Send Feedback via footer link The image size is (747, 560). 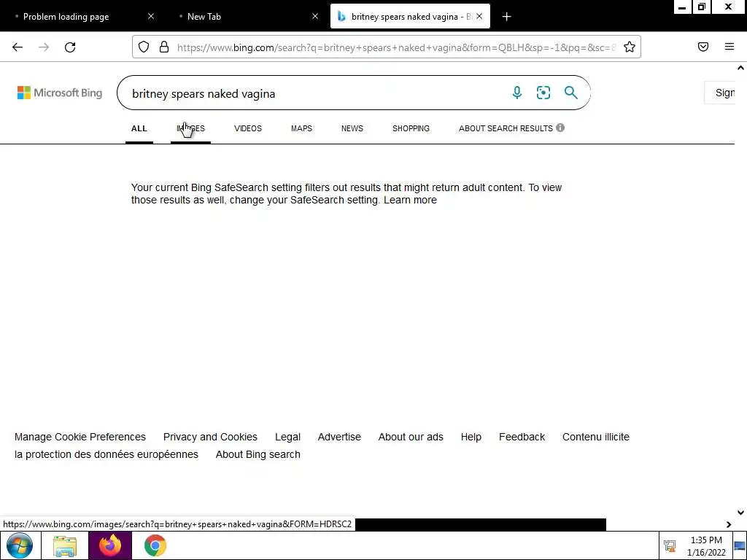pyautogui.click(x=522, y=437)
